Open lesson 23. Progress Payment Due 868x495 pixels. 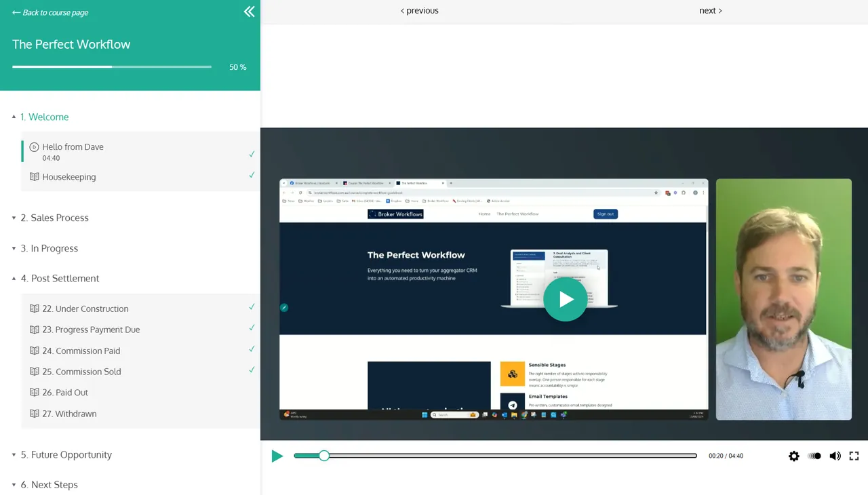pyautogui.click(x=140, y=330)
